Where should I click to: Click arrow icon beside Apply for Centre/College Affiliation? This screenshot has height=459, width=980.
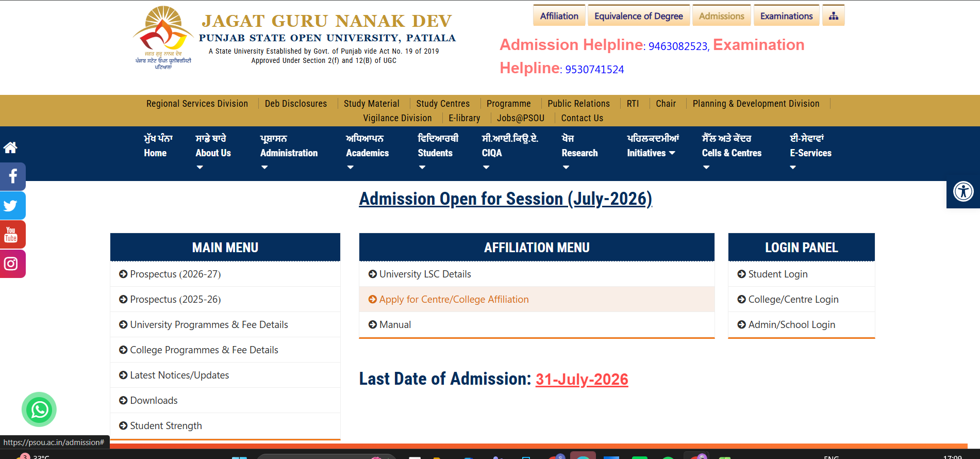click(x=373, y=300)
